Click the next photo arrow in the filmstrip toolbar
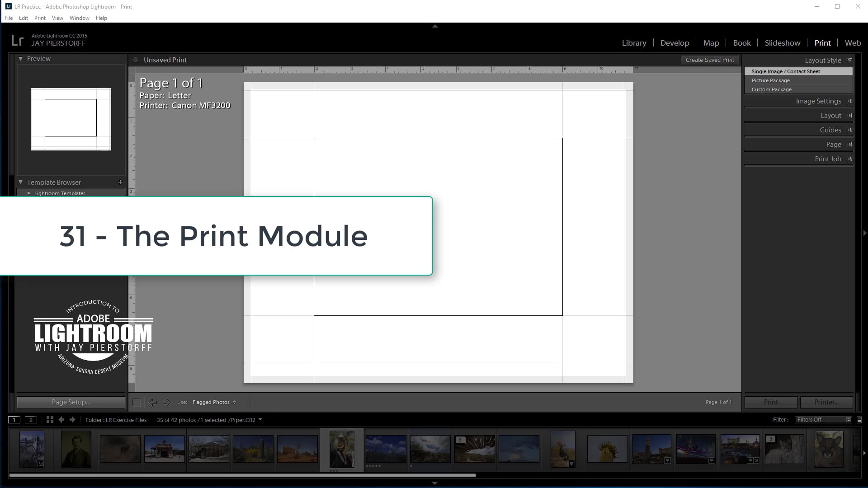Screen dimensions: 868x488 [x=72, y=420]
